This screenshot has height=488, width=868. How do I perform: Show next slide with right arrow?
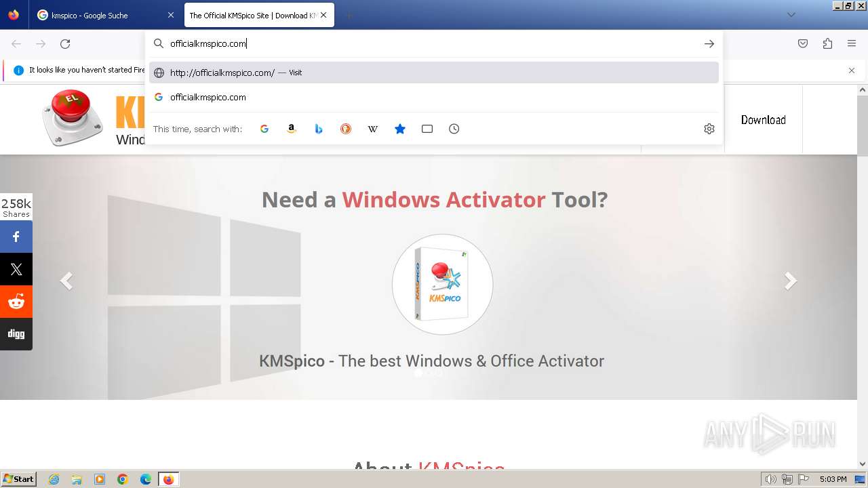(791, 281)
